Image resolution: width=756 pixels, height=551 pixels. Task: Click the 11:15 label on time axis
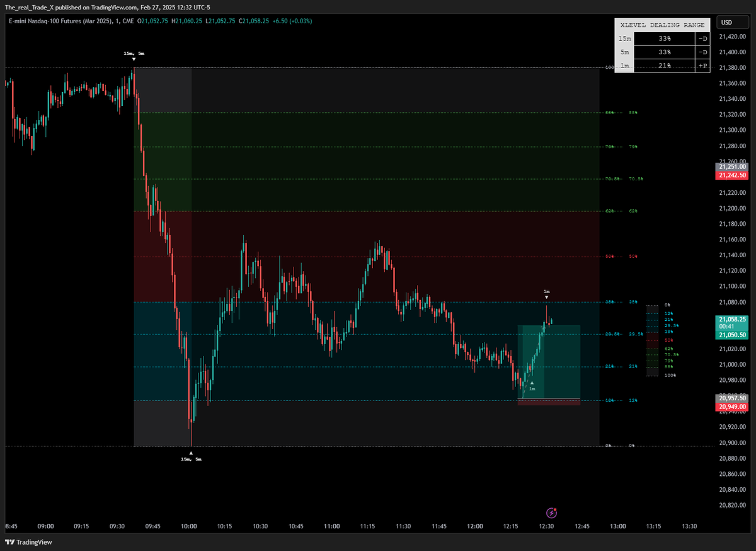368,526
